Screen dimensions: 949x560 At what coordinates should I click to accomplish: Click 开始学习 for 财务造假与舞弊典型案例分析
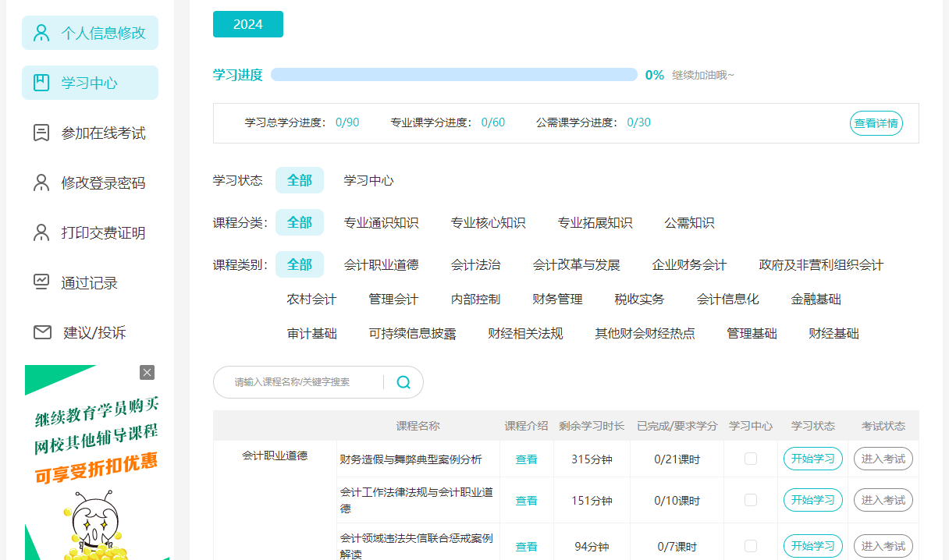(812, 459)
